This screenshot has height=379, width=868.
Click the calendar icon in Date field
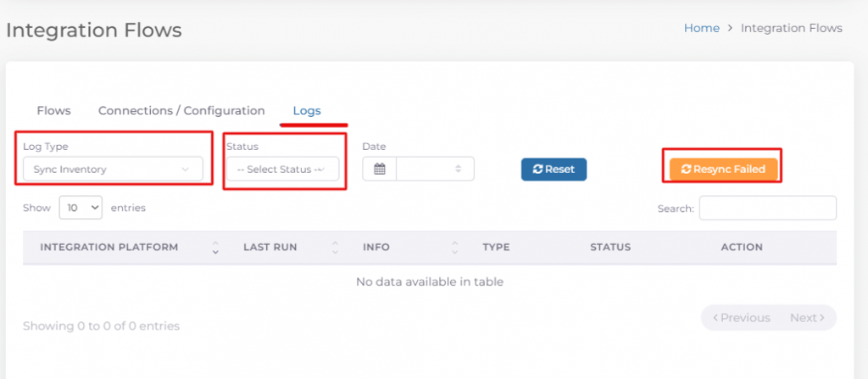click(379, 169)
